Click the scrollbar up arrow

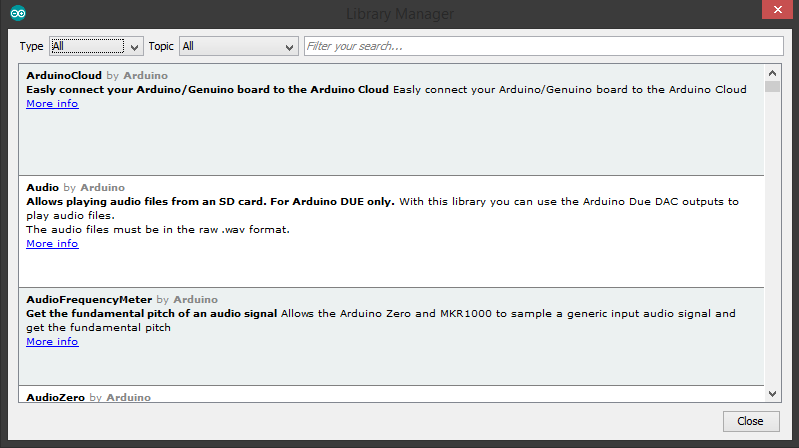tap(773, 73)
